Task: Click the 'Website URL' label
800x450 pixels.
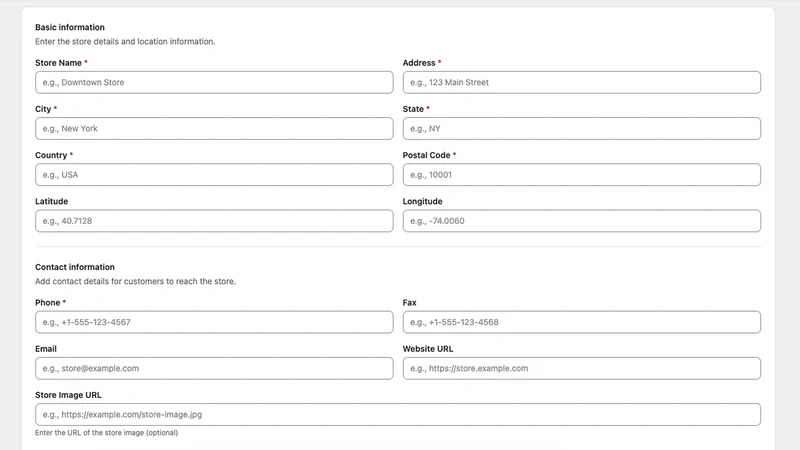Action: click(428, 349)
